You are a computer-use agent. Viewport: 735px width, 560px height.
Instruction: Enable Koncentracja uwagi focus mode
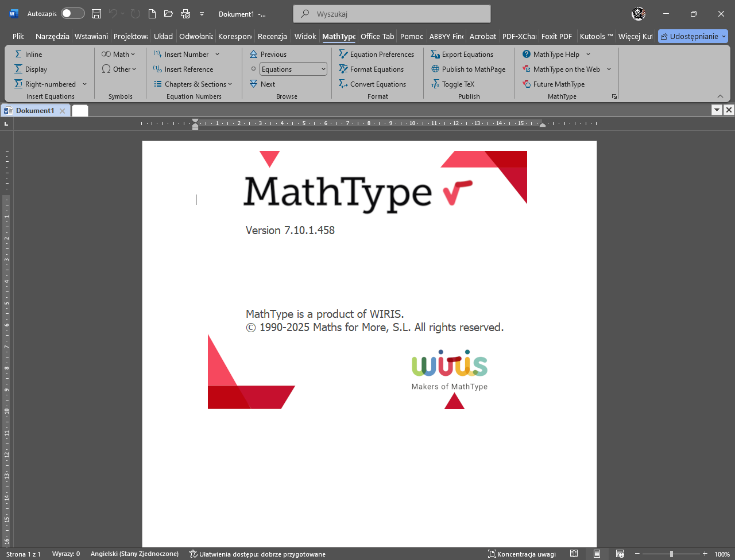click(522, 554)
